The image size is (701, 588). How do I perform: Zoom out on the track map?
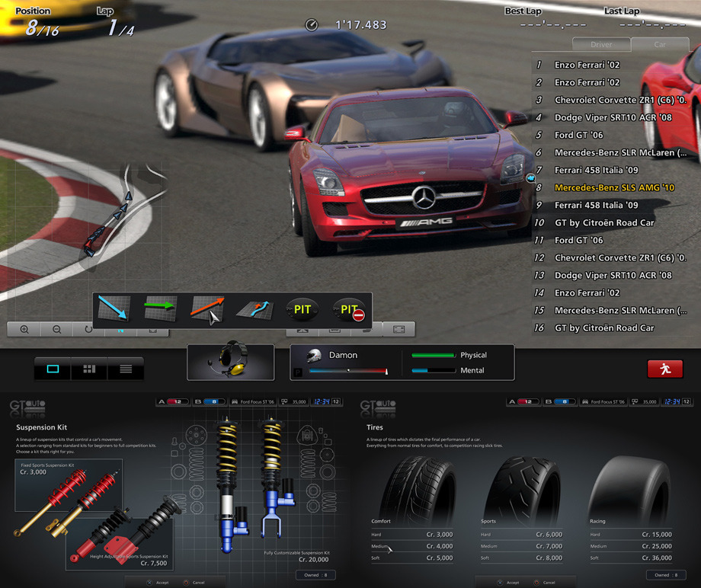coord(57,330)
